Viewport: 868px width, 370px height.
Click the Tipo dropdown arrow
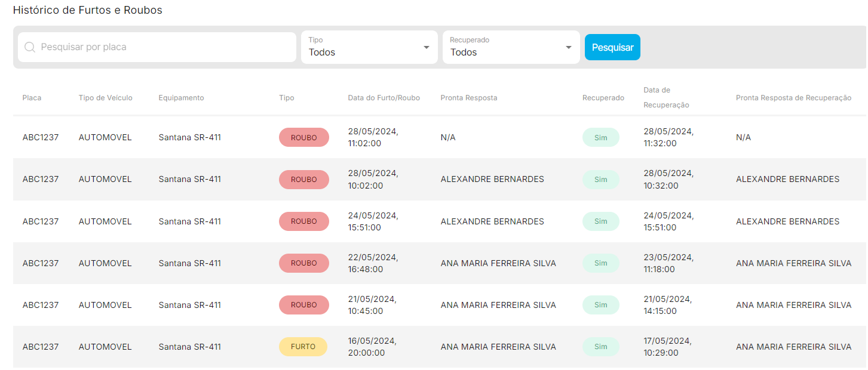click(427, 48)
